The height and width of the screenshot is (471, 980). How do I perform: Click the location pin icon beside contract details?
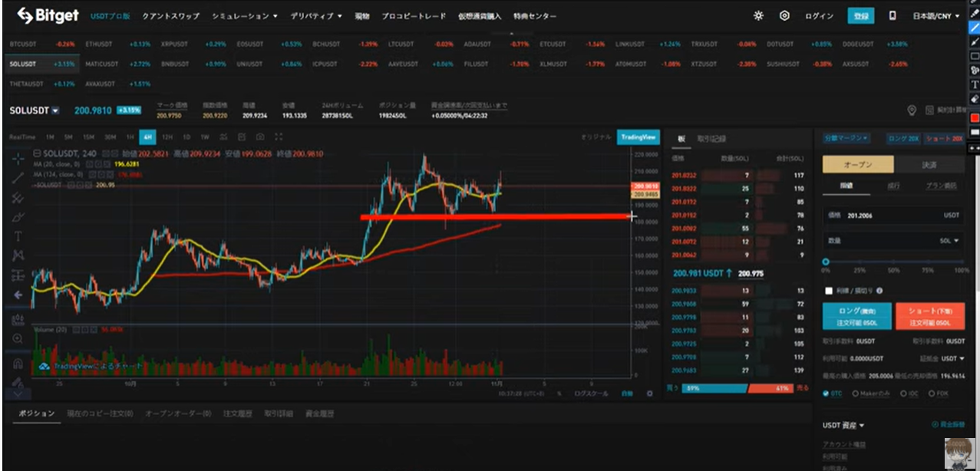point(912,110)
